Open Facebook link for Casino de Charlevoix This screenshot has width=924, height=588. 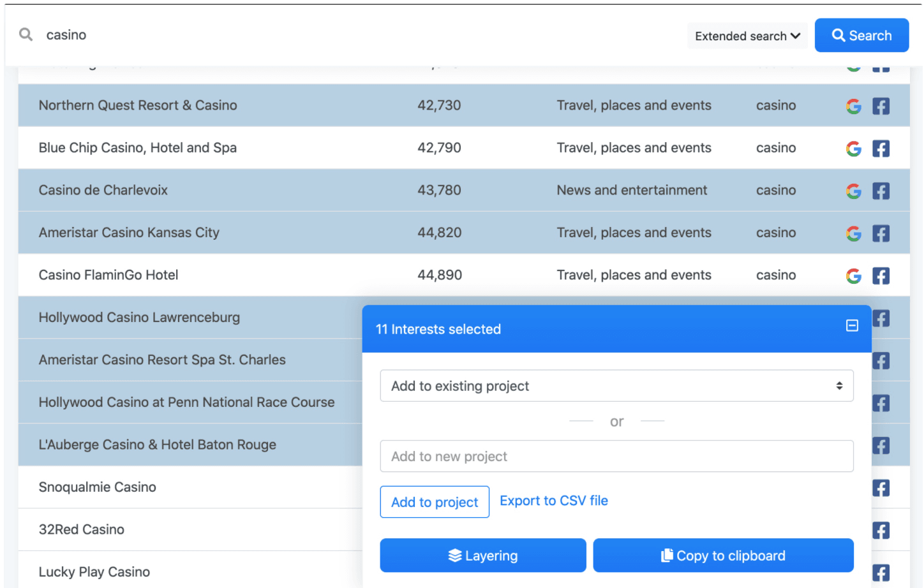[x=881, y=191]
